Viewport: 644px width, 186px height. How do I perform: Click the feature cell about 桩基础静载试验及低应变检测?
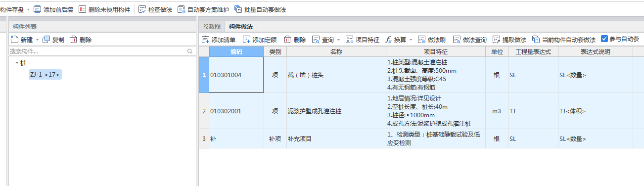click(x=436, y=139)
